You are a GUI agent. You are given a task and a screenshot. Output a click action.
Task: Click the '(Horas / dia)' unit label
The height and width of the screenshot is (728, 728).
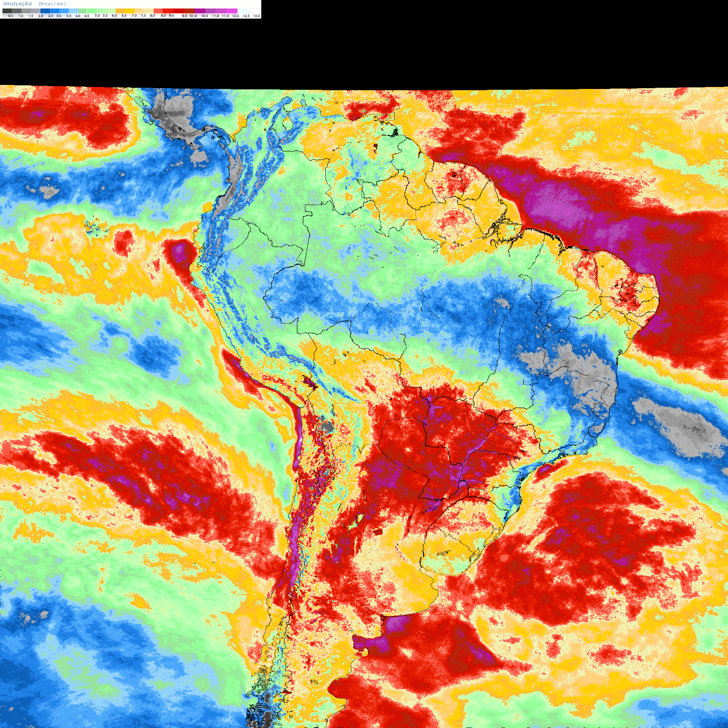coord(52,4)
